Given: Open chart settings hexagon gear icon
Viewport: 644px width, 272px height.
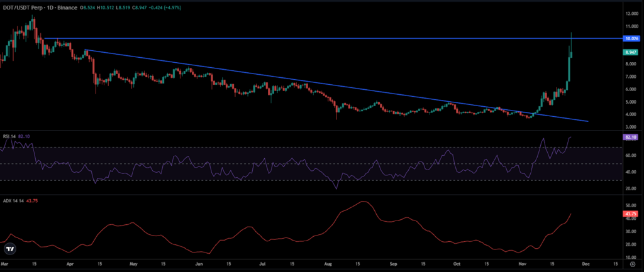Looking at the screenshot, I should [633, 266].
